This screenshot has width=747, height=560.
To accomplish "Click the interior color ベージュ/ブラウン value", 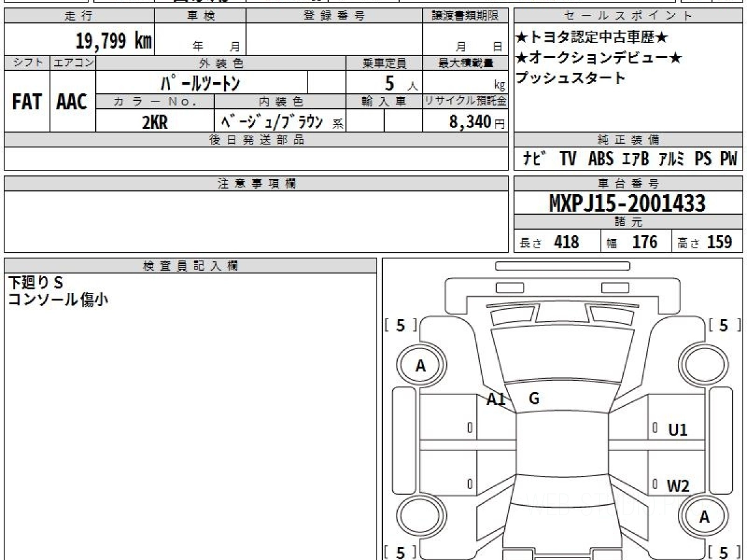I will point(271,121).
